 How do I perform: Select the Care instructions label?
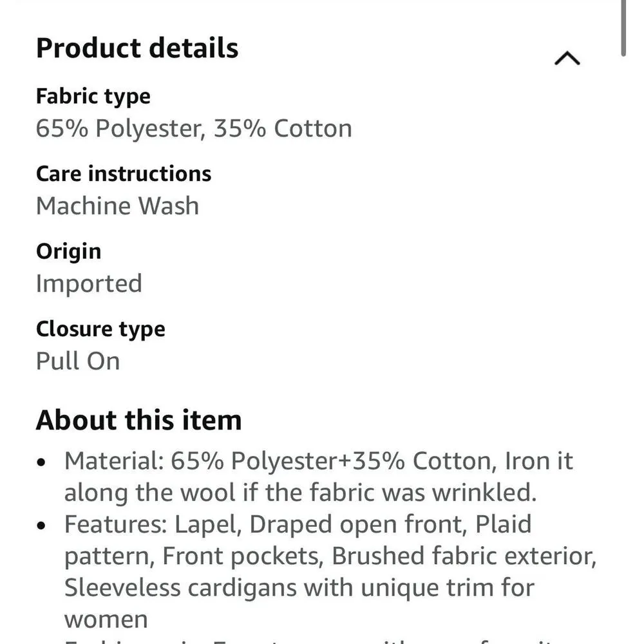[x=124, y=174]
